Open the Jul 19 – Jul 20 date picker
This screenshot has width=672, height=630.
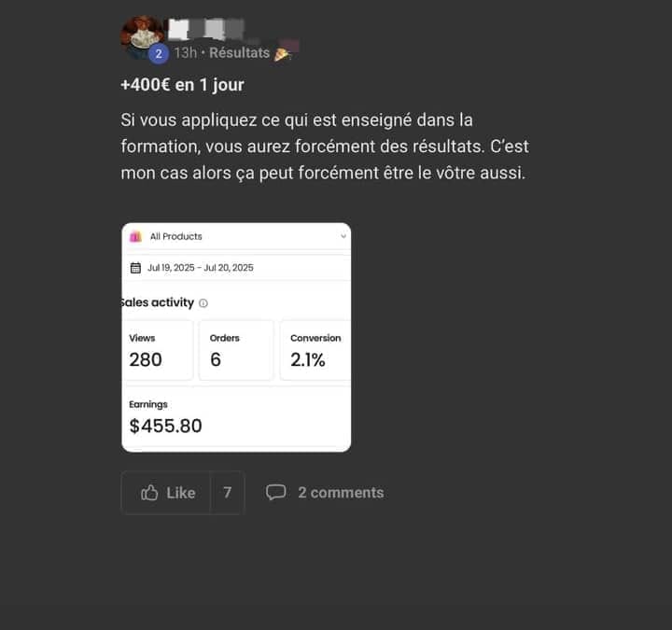coord(238,268)
